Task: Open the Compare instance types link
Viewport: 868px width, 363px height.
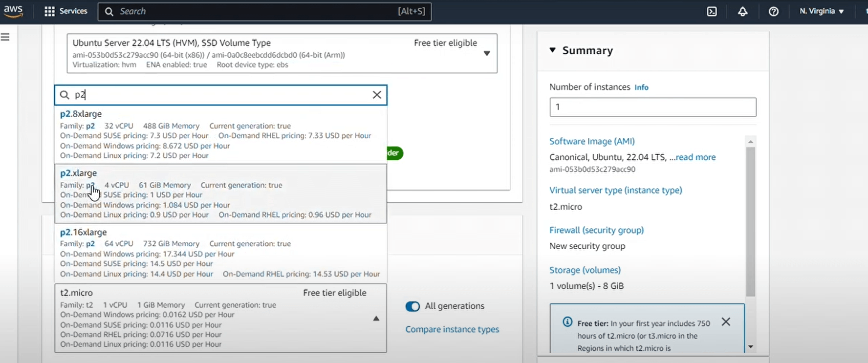Action: point(452,329)
